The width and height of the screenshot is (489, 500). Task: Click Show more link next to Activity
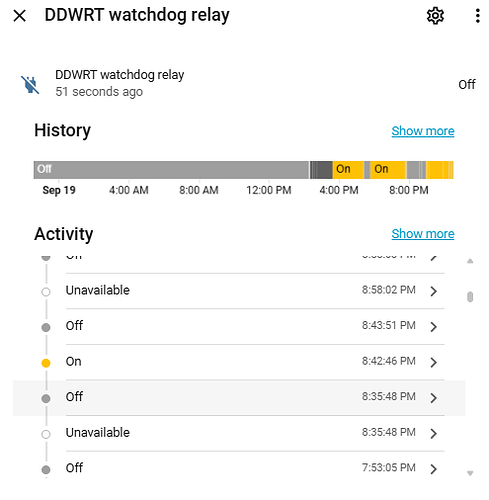[423, 234]
